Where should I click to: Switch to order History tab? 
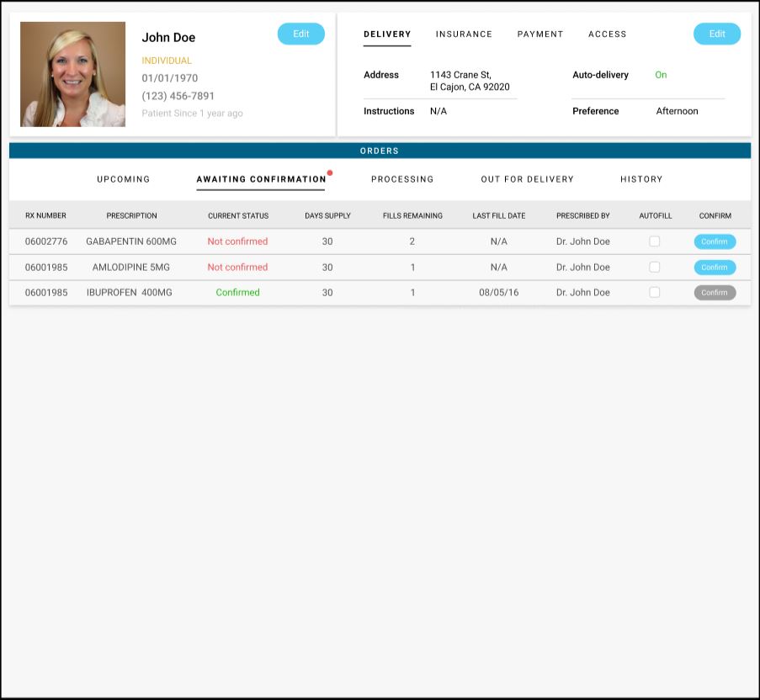pyautogui.click(x=641, y=179)
